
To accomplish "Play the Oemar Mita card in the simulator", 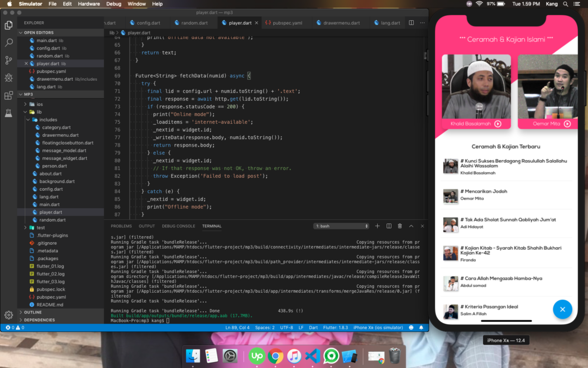I will point(567,124).
